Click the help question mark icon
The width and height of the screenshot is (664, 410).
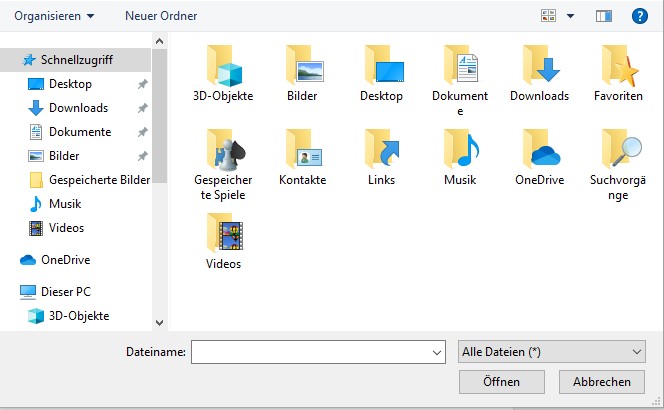pos(639,16)
